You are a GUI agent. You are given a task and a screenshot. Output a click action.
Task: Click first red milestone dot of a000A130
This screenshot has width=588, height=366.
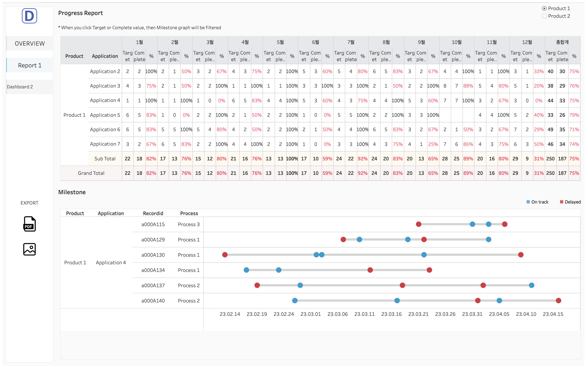click(x=225, y=255)
